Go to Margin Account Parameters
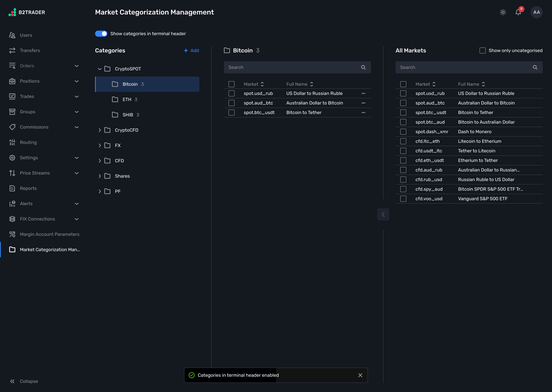 [49, 234]
